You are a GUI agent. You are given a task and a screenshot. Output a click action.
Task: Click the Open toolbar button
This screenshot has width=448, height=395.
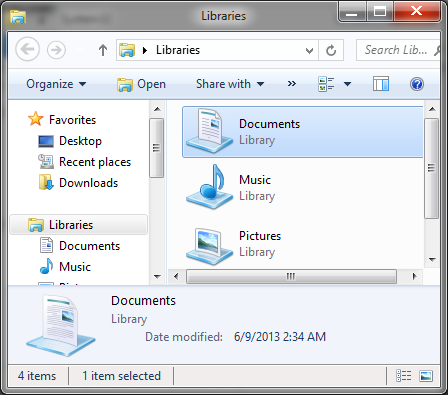click(141, 84)
